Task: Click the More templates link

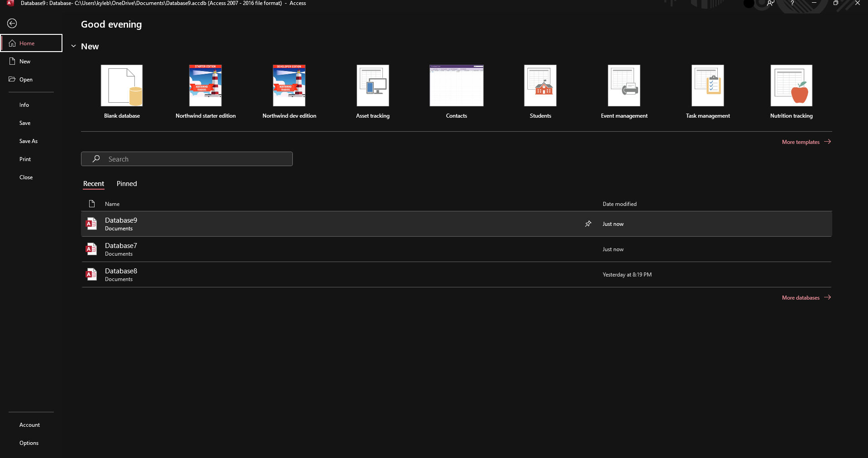Action: (x=806, y=142)
